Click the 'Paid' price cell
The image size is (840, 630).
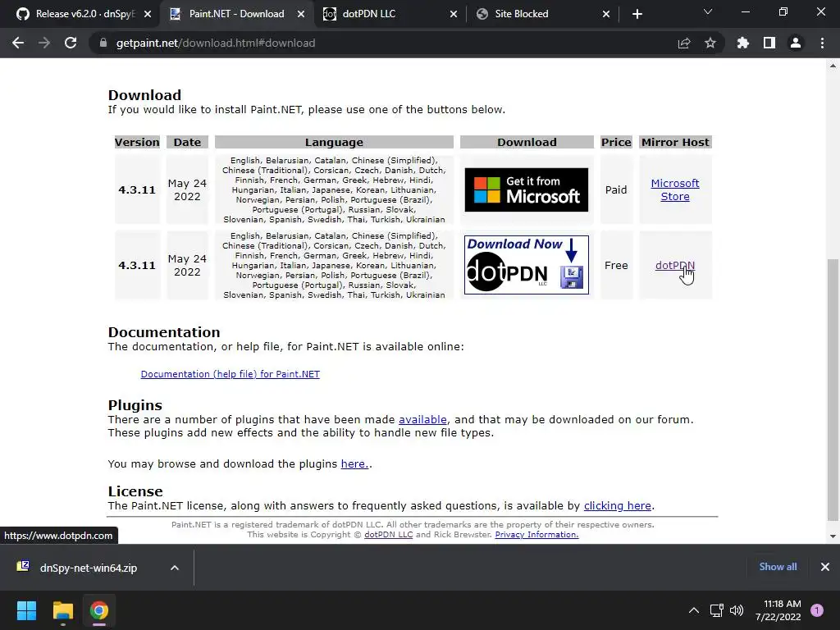click(x=616, y=189)
